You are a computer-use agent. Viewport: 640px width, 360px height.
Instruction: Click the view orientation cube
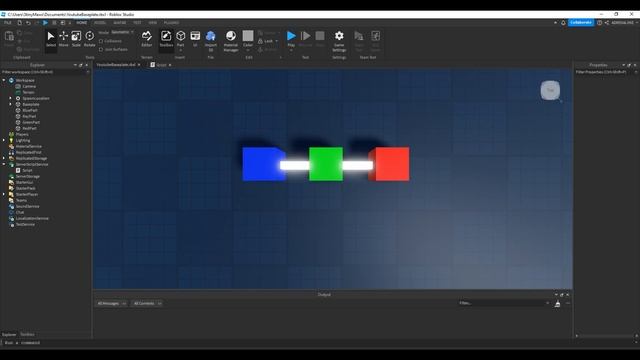[x=550, y=90]
